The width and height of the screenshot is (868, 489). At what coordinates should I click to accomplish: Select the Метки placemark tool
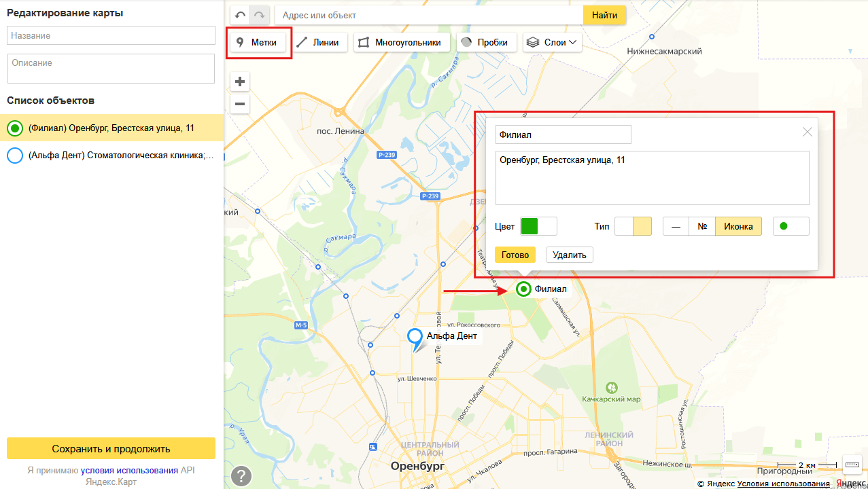coord(258,42)
